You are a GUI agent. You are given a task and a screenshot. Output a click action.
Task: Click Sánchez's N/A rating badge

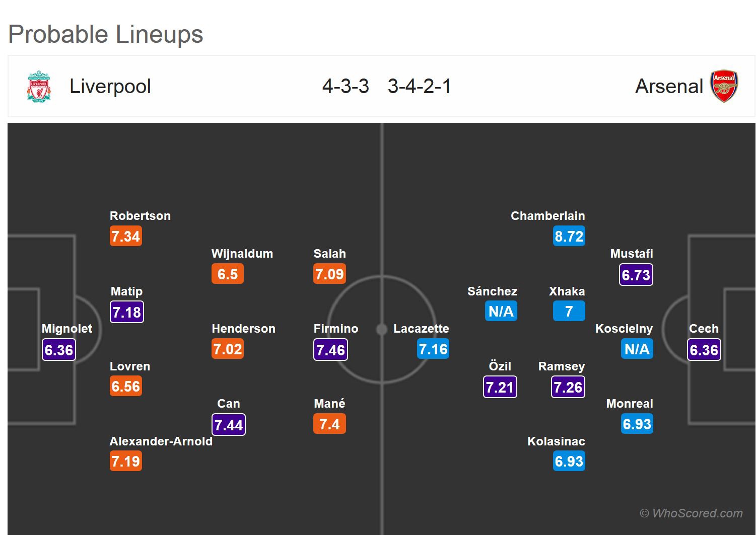[501, 312]
